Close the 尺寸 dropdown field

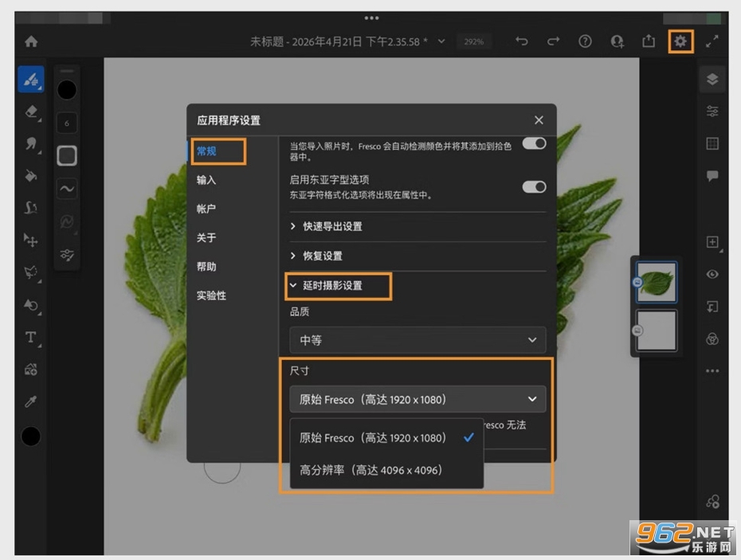(418, 399)
